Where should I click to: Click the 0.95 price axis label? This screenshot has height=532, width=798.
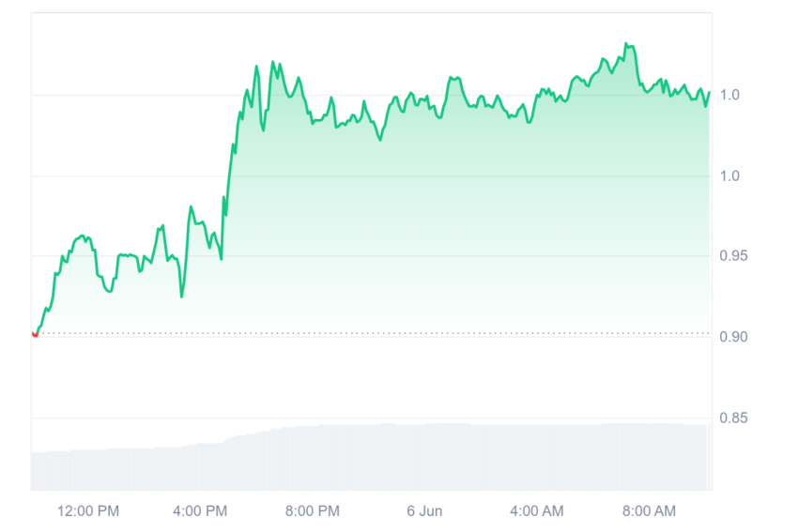[733, 256]
